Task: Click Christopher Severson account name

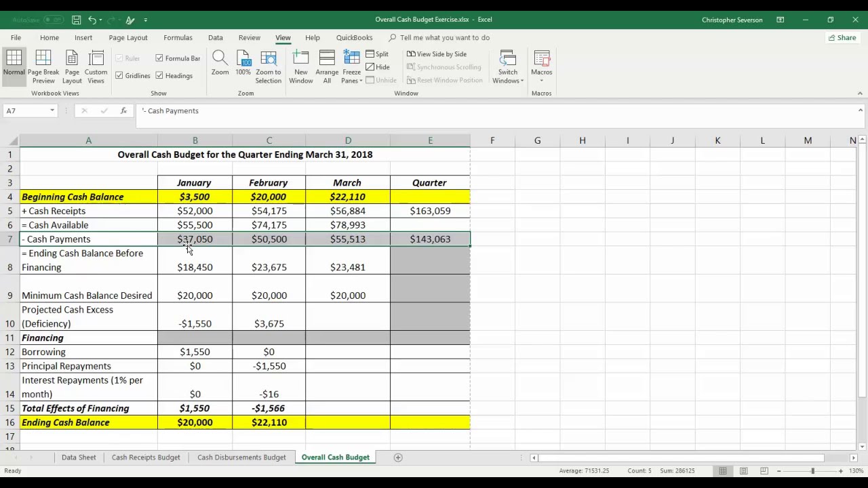Action: [732, 20]
